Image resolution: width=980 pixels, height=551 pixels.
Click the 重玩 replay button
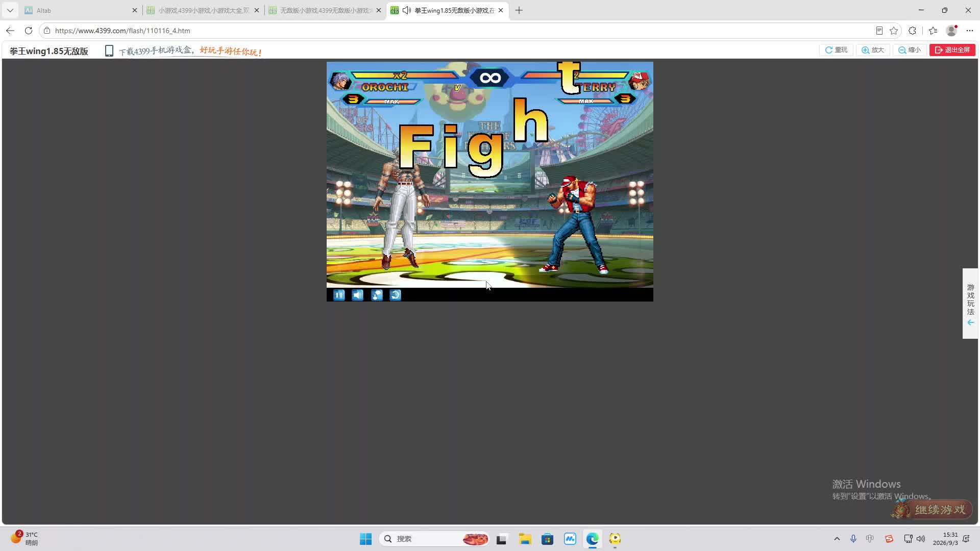pyautogui.click(x=836, y=50)
